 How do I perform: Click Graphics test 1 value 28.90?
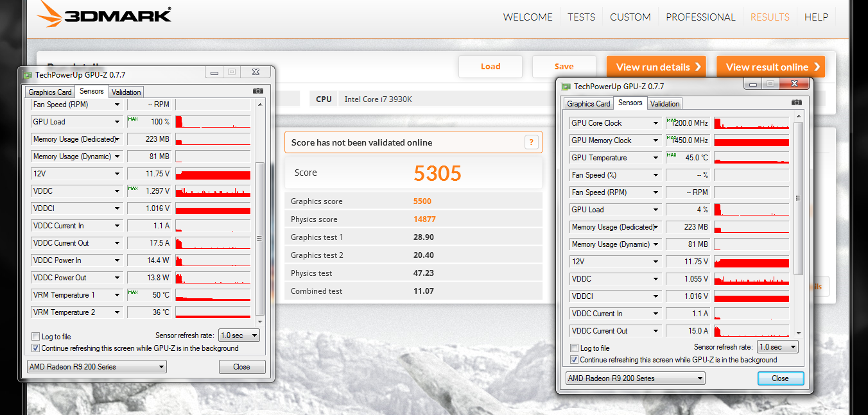click(424, 237)
